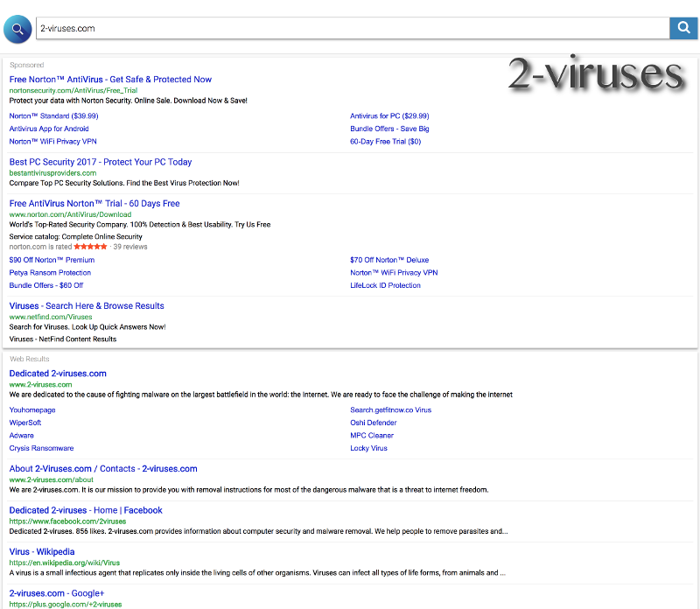Select Petya Ransom Protection link

50,273
